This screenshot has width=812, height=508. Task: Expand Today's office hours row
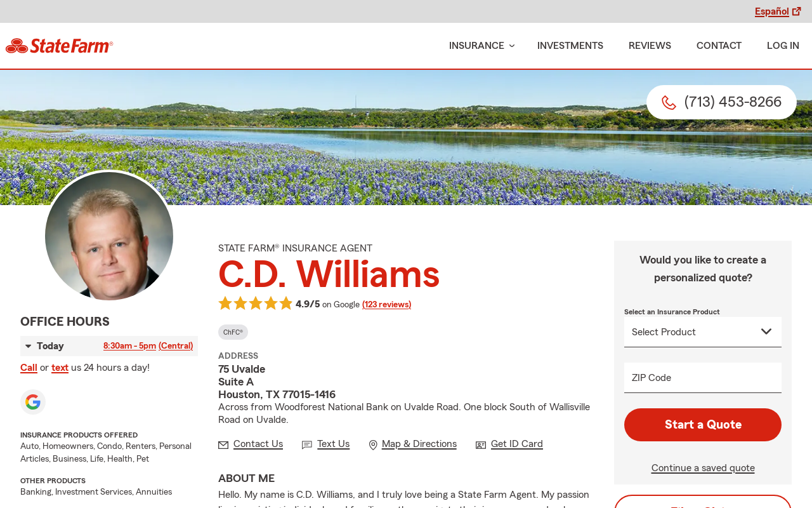[109, 346]
